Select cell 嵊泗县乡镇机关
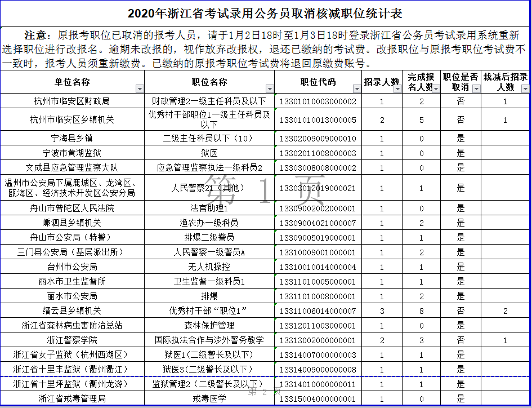The height and width of the screenshot is (408, 532). pyautogui.click(x=72, y=223)
